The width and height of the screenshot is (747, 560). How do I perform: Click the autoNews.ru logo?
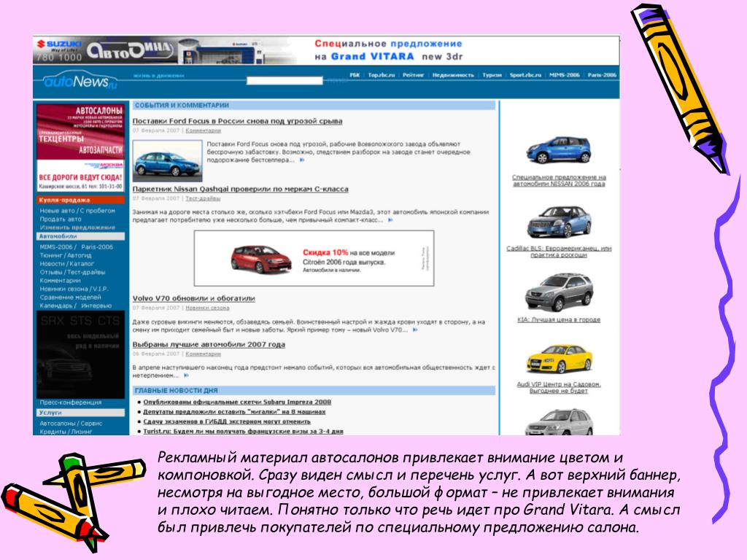[79, 81]
